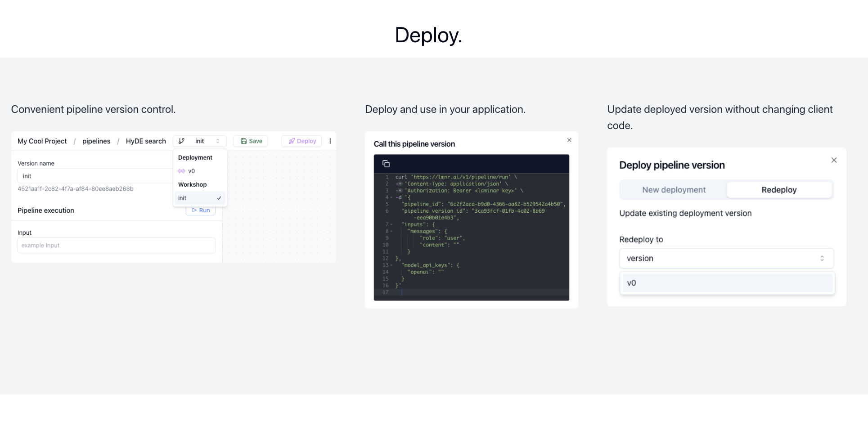Collapse code fold arrow at line 4

(x=391, y=197)
